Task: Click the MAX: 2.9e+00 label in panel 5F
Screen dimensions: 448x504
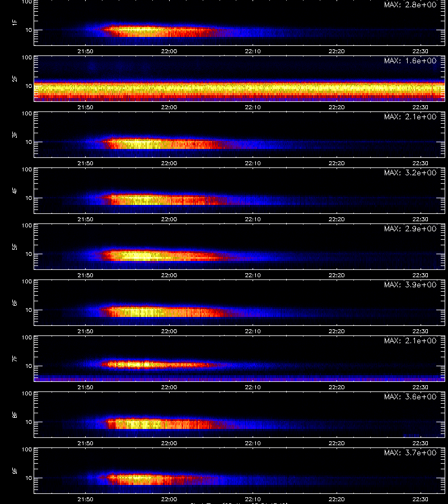Action: click(410, 228)
